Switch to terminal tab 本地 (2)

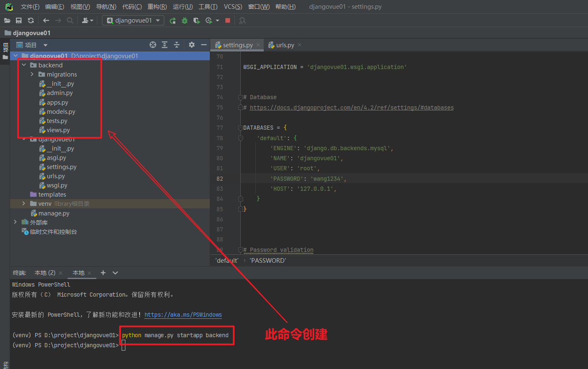(x=45, y=273)
